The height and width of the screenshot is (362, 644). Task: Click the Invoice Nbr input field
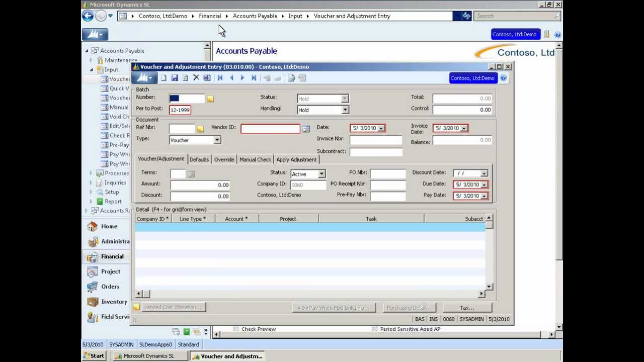point(376,140)
